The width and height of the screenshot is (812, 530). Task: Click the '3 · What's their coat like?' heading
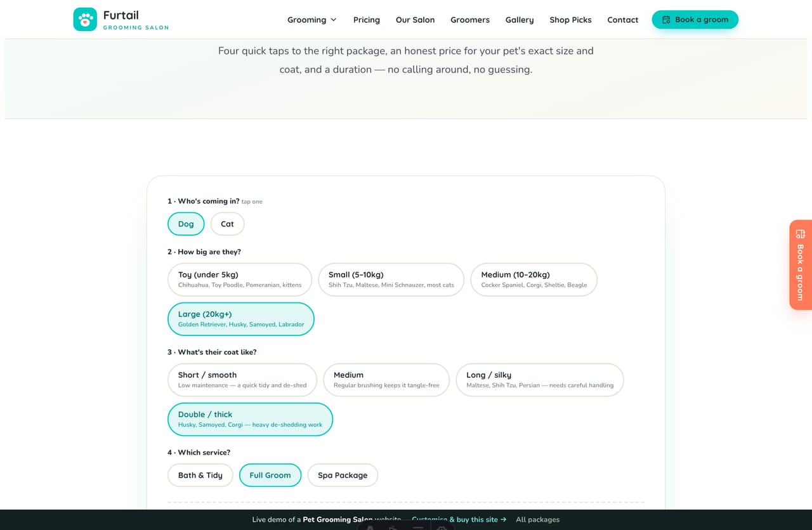pos(212,352)
